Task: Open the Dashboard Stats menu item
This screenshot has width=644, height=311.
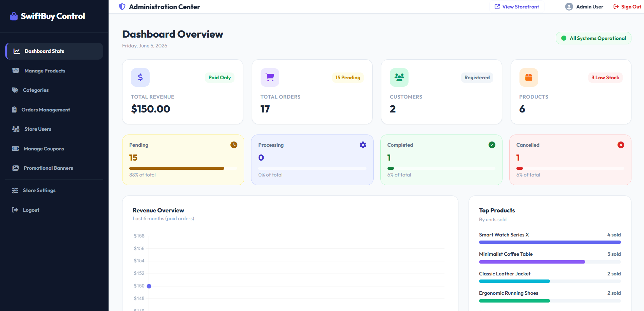Action: [54, 51]
